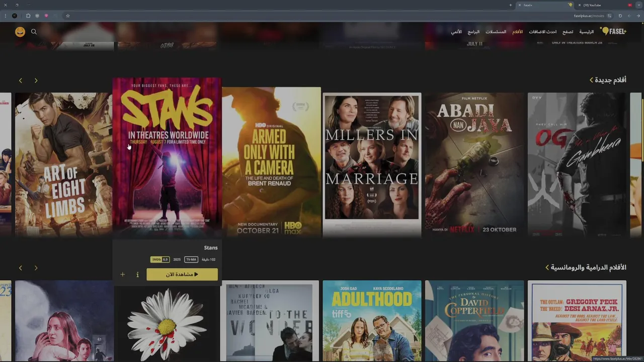Close the YouTube browser tab

tap(580, 5)
